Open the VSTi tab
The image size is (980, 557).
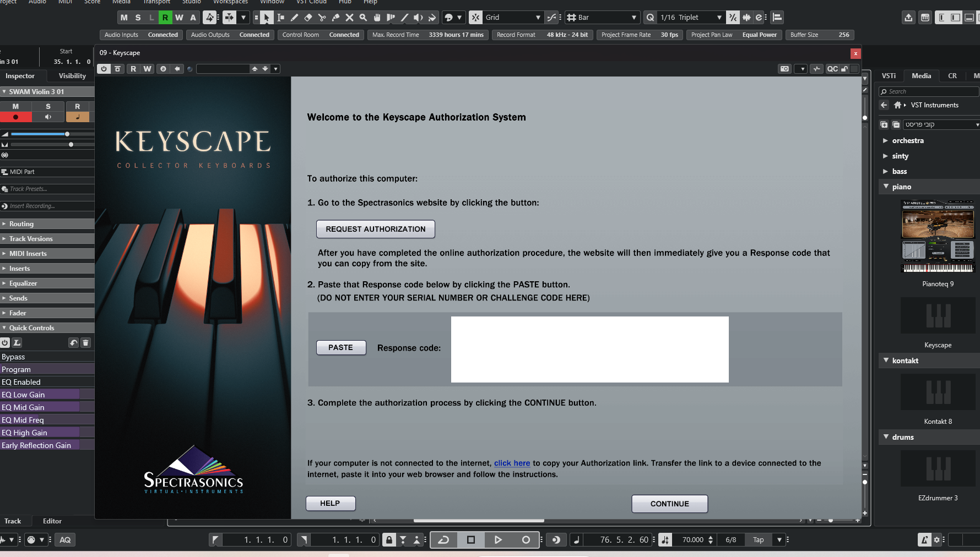pyautogui.click(x=889, y=76)
